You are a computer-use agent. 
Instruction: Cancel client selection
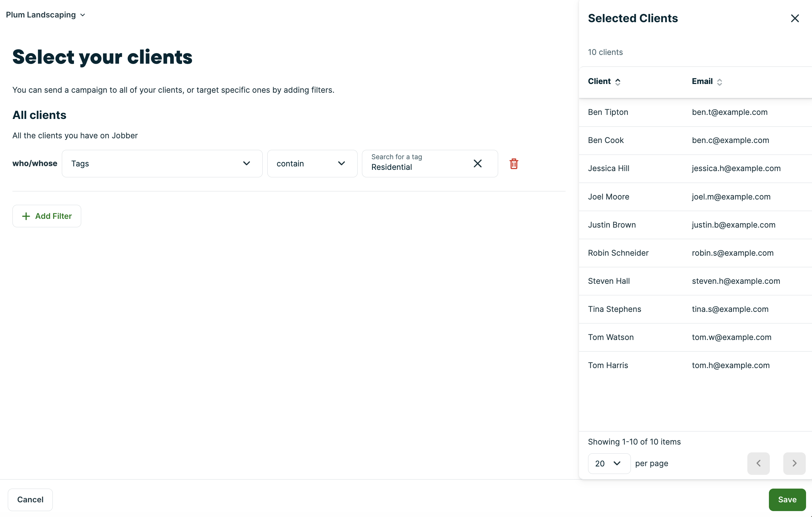[30, 500]
